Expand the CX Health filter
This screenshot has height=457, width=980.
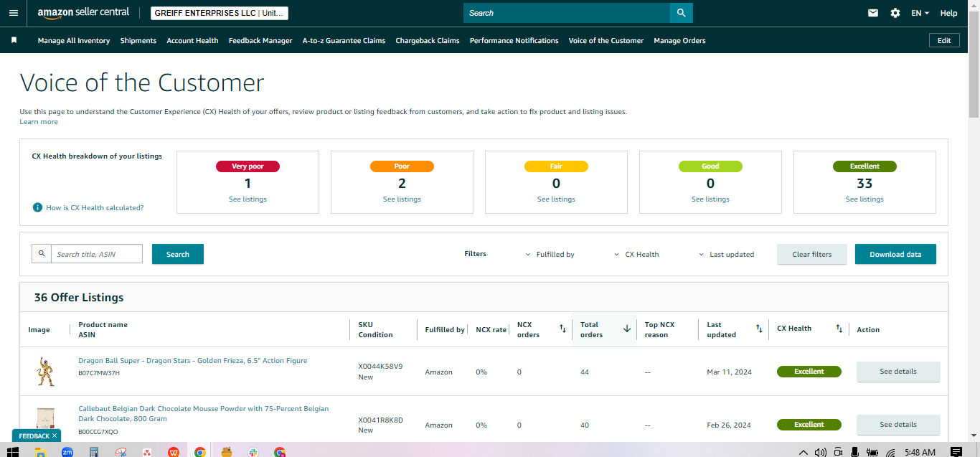[637, 254]
